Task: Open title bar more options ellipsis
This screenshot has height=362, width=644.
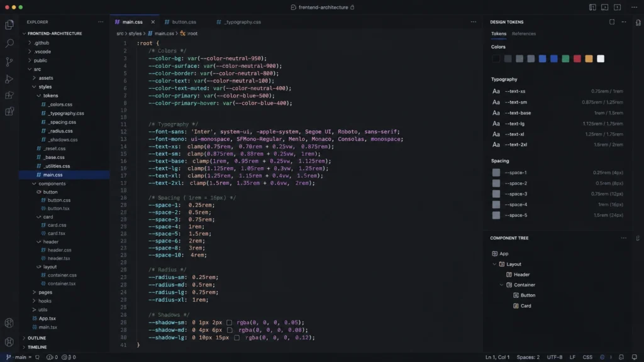Action: [634, 7]
